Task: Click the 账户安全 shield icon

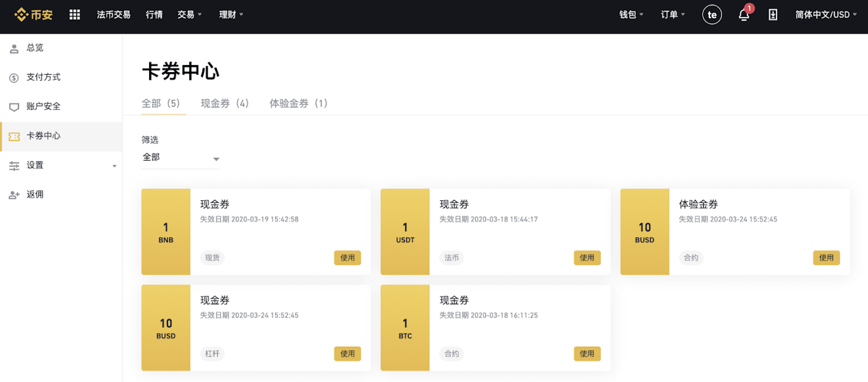Action: (14, 107)
